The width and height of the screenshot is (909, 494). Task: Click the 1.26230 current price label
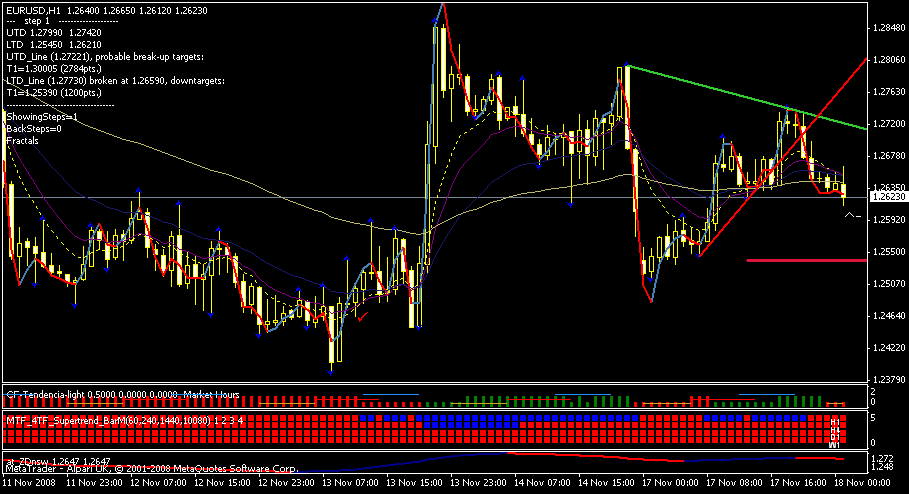(x=888, y=197)
